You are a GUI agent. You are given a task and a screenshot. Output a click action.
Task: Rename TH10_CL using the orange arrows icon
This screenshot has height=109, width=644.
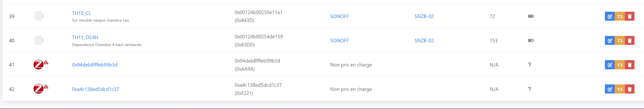point(620,16)
